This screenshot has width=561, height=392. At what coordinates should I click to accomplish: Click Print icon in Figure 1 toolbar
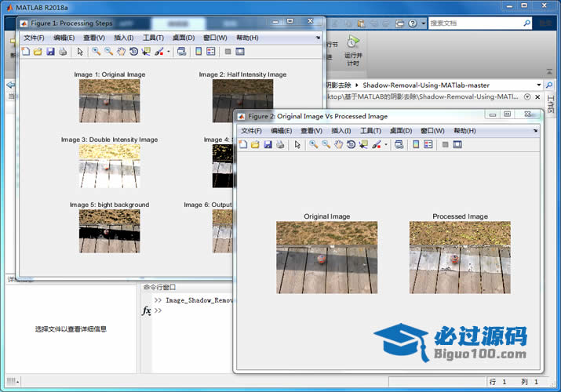point(63,52)
